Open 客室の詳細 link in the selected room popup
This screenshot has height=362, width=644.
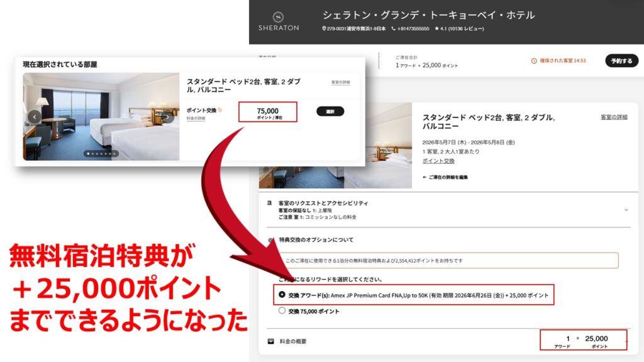point(340,82)
